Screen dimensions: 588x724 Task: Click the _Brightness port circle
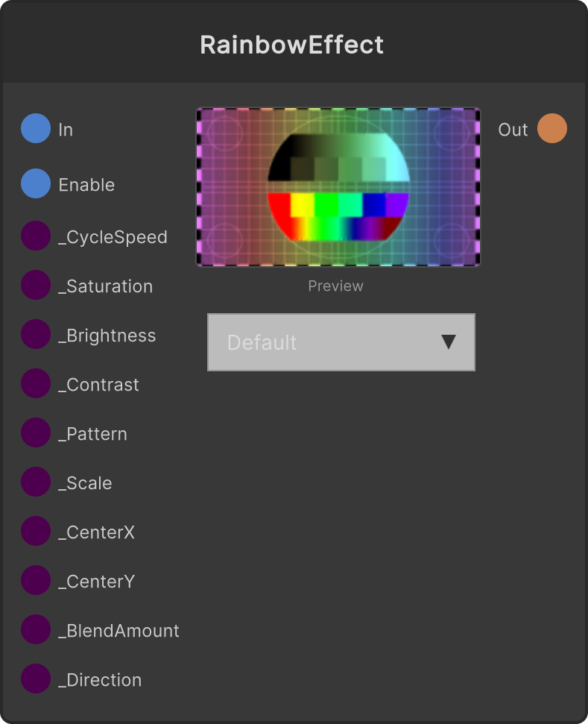(x=36, y=334)
